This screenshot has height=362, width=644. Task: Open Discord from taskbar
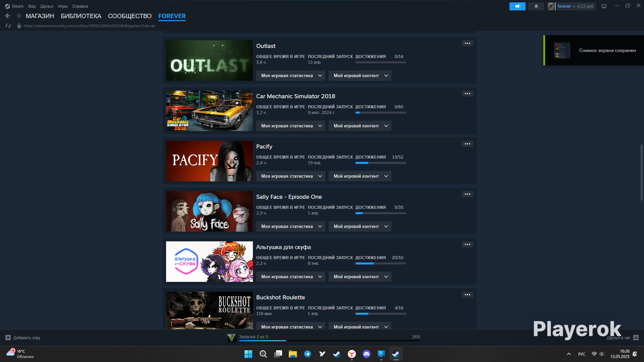click(367, 354)
